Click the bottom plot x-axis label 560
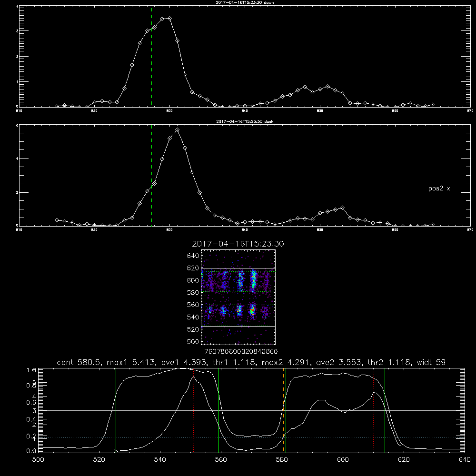Viewport: 476px width, 476px height. pos(221,460)
